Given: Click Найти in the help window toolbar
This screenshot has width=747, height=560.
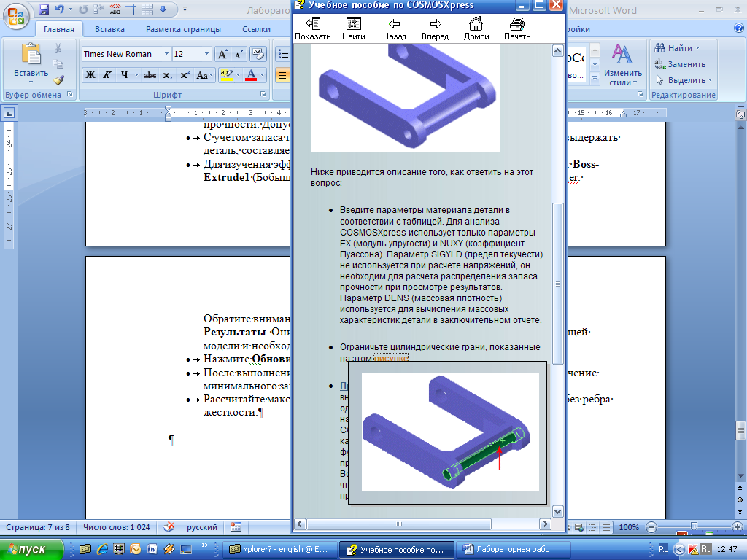Looking at the screenshot, I should [x=354, y=28].
